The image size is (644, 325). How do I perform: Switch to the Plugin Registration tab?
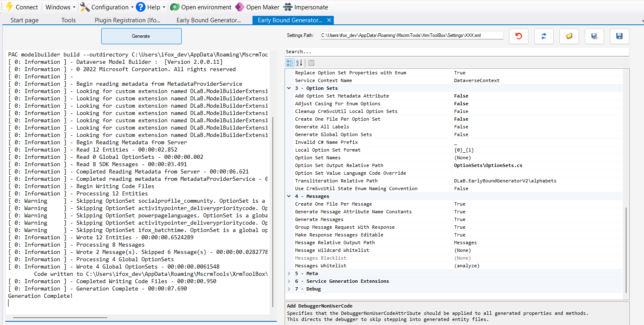(x=127, y=20)
